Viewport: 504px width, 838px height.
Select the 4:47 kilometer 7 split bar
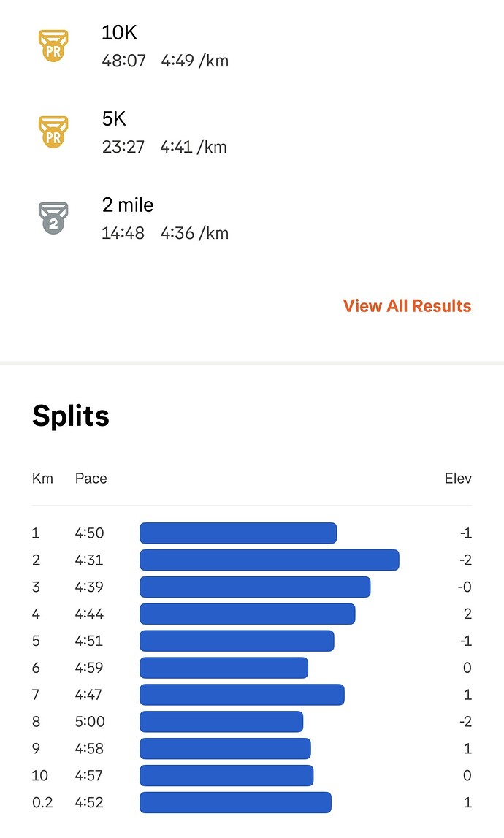(242, 695)
